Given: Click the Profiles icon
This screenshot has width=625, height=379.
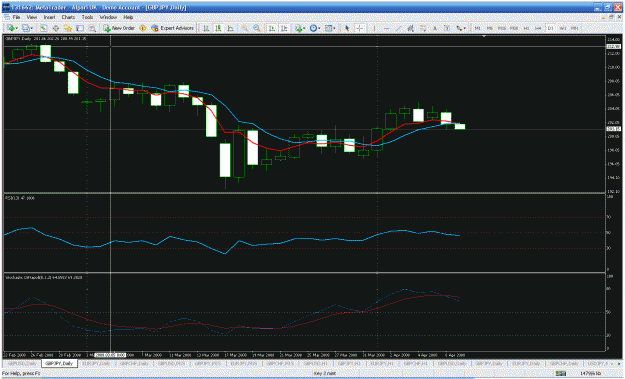Looking at the screenshot, I should point(26,28).
